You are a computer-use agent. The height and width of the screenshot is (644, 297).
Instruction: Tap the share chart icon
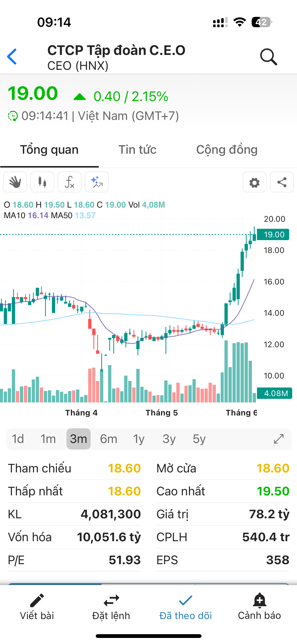point(282,182)
